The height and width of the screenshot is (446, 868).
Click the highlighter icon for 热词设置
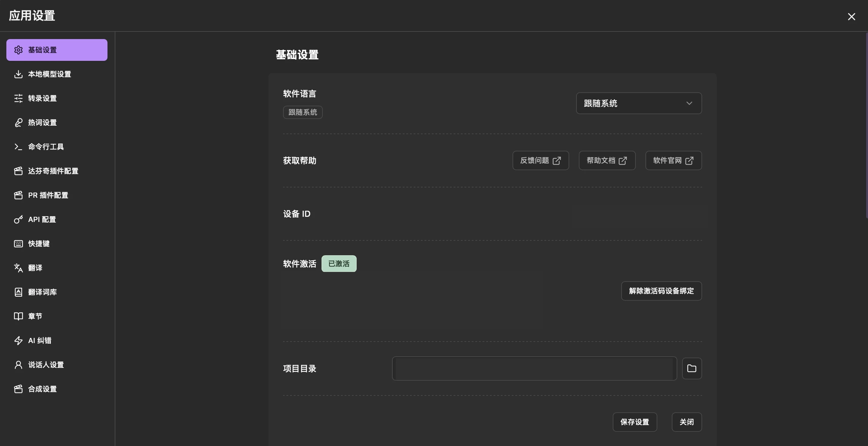(x=18, y=123)
